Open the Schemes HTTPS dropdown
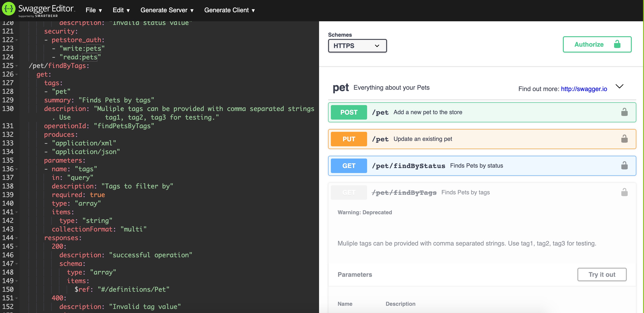644x313 pixels. point(357,46)
